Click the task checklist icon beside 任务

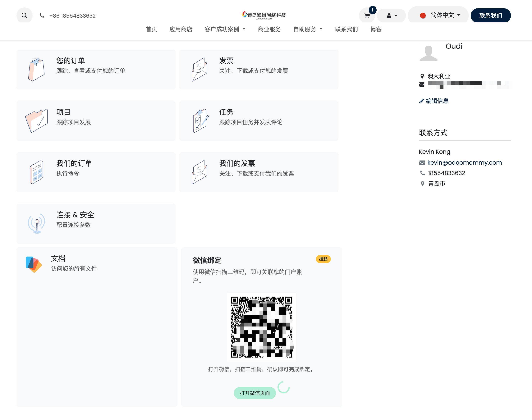pos(200,121)
